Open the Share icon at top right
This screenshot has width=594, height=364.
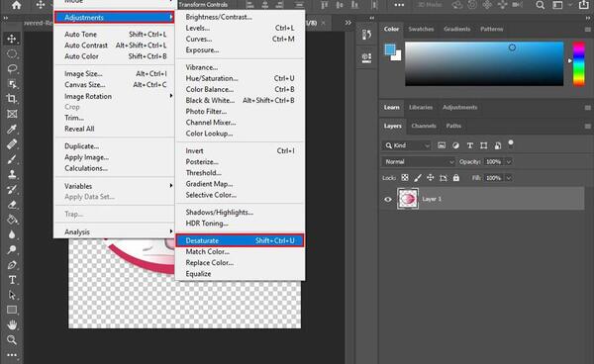click(584, 5)
